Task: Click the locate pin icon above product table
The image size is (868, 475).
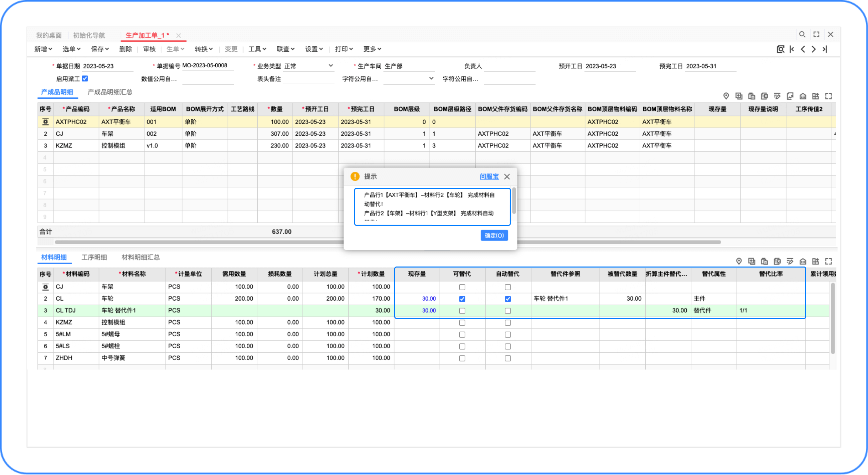Action: pyautogui.click(x=726, y=96)
